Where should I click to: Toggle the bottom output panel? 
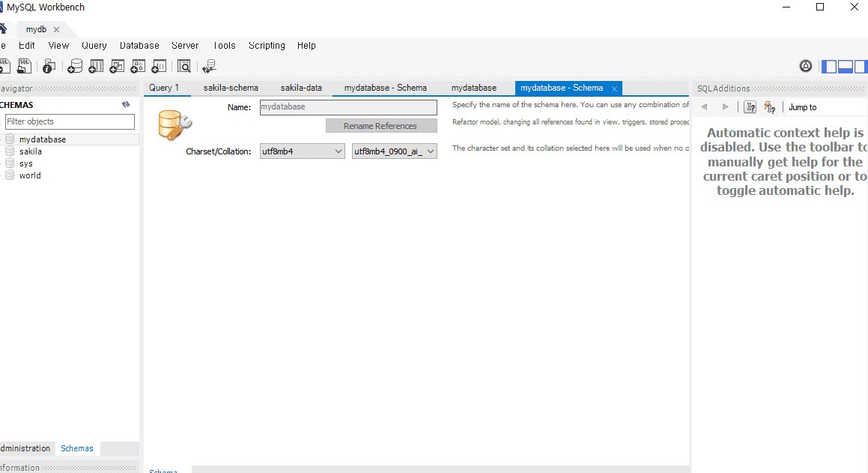[846, 67]
